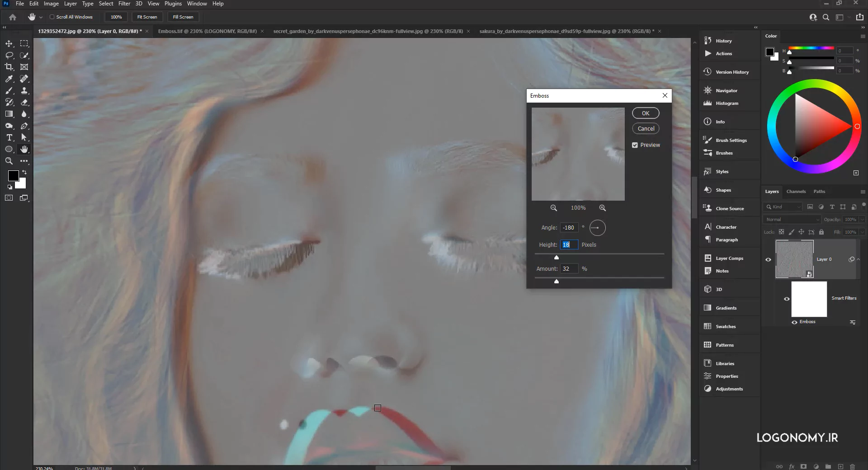This screenshot has height=470, width=868.
Task: Select the Rectangular Marquee tool
Action: point(24,43)
